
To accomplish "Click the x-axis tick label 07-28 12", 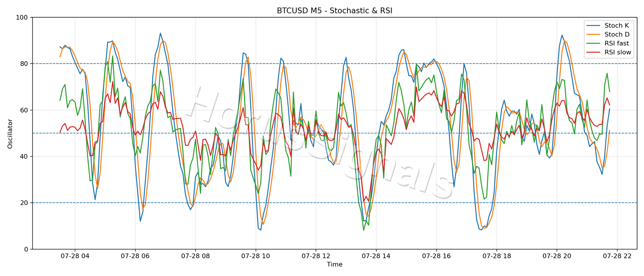I will point(316,256).
